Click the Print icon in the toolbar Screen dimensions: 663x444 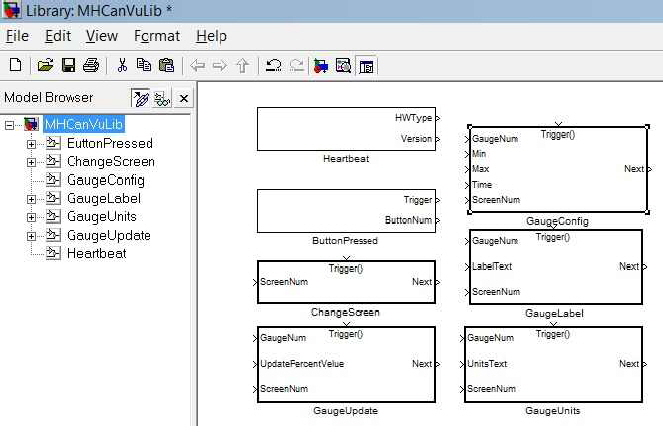(x=91, y=66)
